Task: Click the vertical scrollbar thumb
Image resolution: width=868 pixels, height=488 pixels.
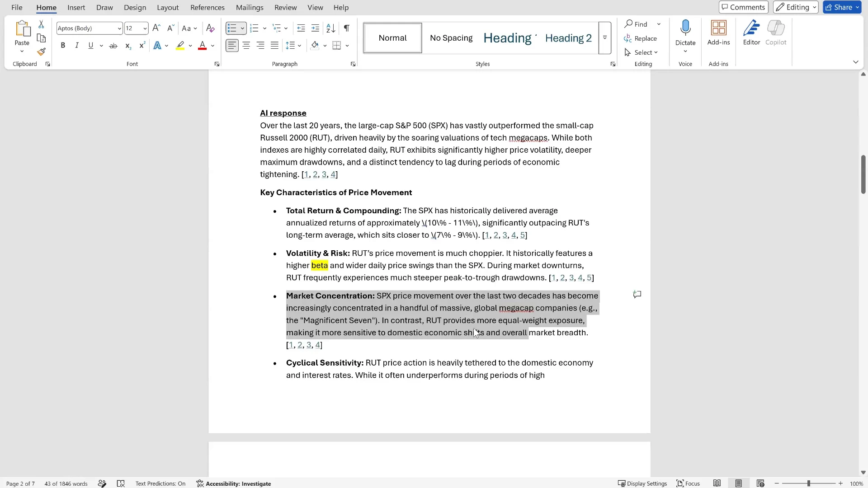Action: tap(863, 174)
